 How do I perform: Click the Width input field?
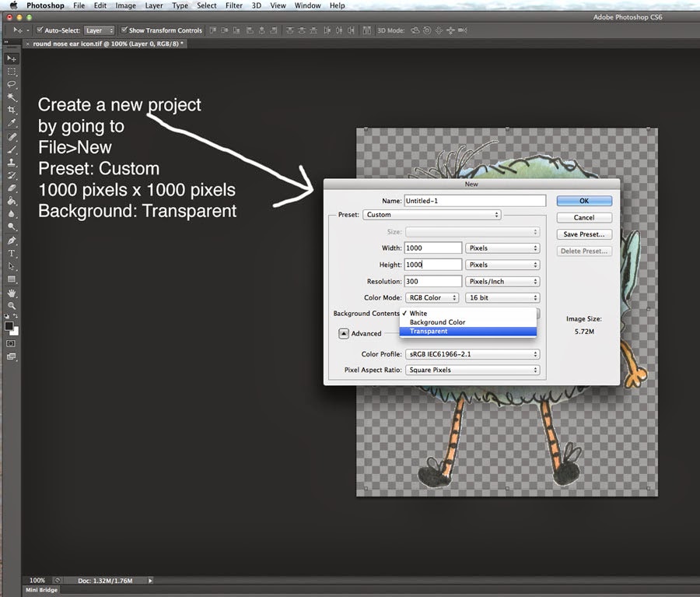point(433,248)
